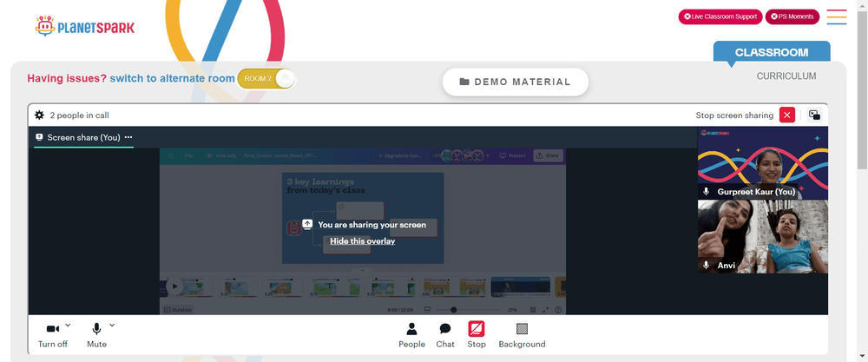Image resolution: width=868 pixels, height=362 pixels.
Task: Open the hamburger menu at top right
Action: (x=837, y=16)
